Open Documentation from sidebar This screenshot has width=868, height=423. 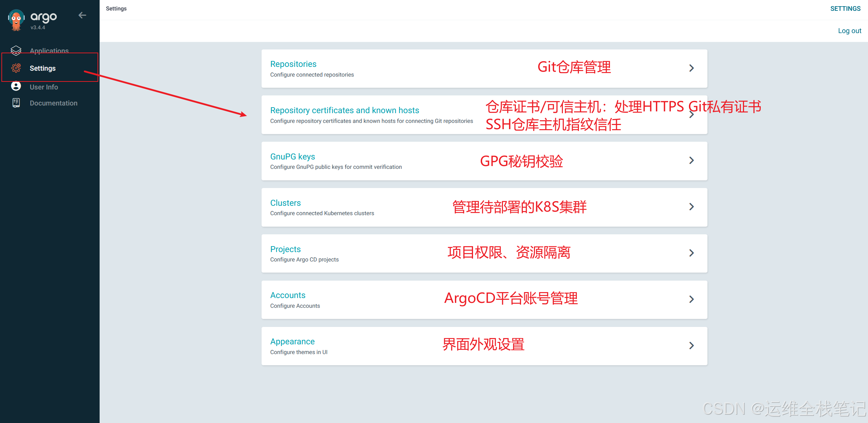pos(54,103)
